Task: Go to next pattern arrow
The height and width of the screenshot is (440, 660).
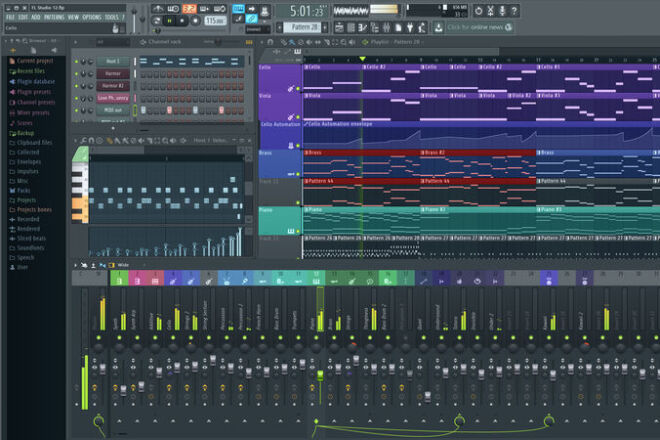Action: [x=325, y=28]
